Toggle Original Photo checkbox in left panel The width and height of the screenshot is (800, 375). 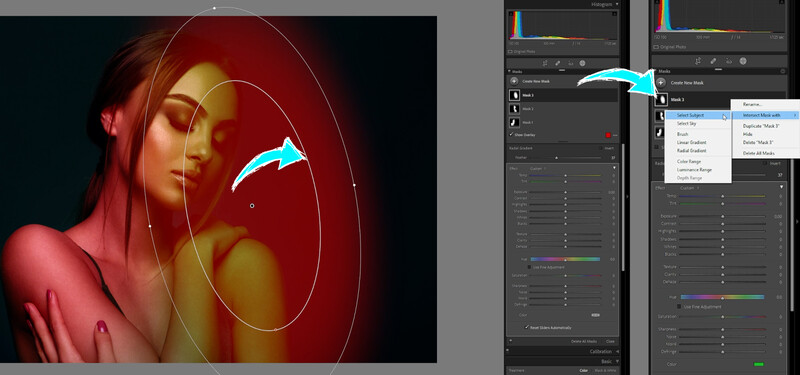511,52
